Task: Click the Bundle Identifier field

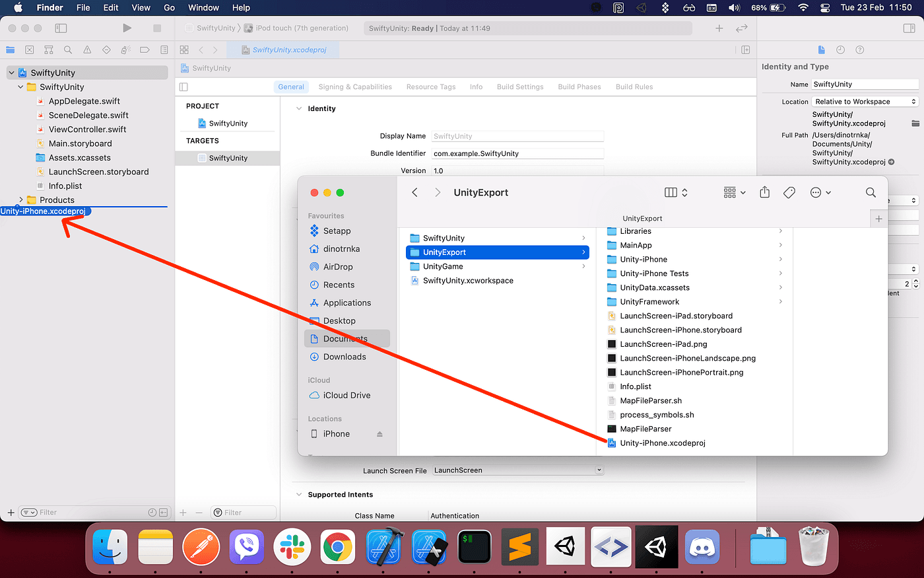Action: tap(518, 153)
